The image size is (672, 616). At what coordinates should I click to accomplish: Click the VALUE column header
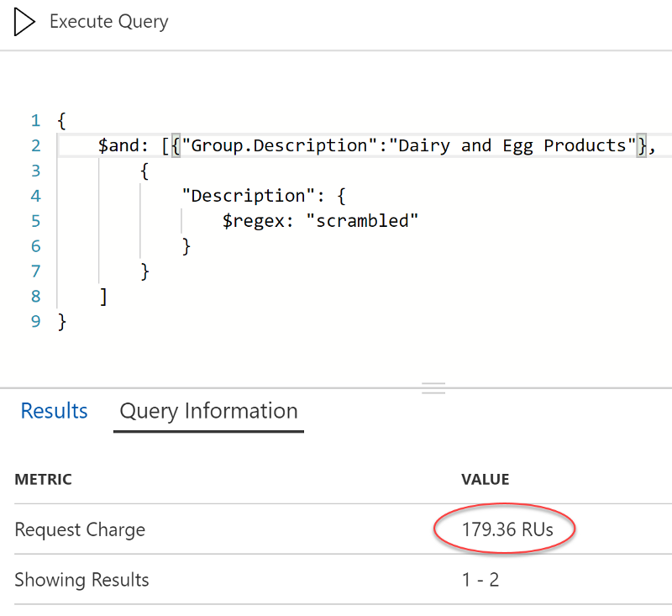click(x=485, y=480)
